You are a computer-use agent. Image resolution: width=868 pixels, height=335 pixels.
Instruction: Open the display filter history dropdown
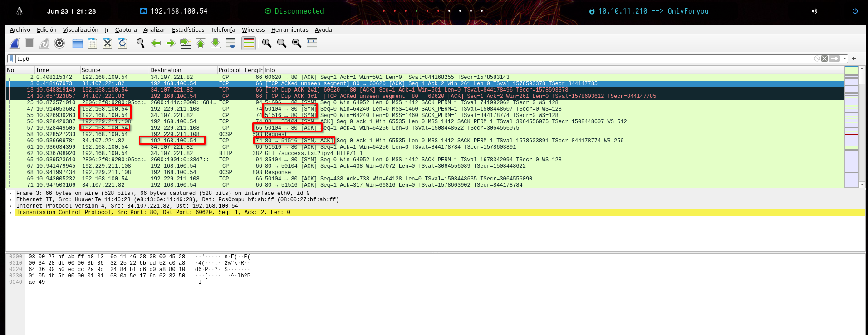pos(844,58)
